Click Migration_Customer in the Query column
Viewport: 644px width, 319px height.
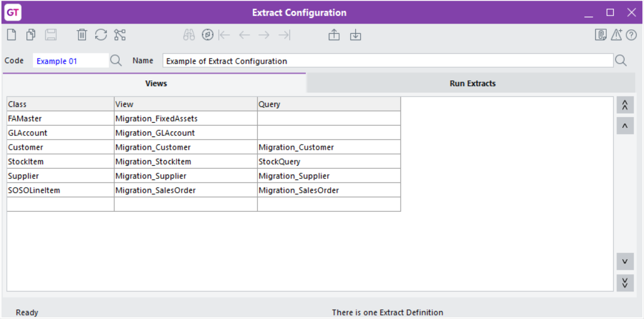tap(329, 147)
